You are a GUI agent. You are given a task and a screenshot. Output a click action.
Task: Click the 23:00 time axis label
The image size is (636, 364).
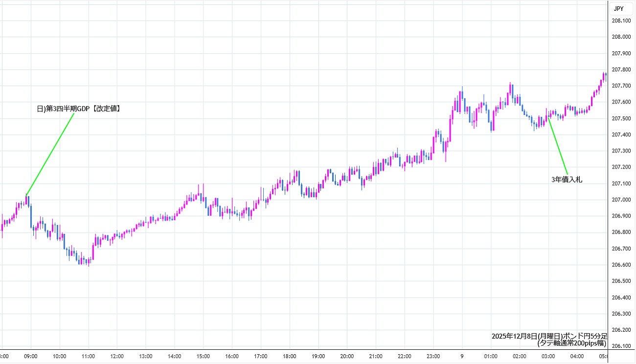coord(433,356)
